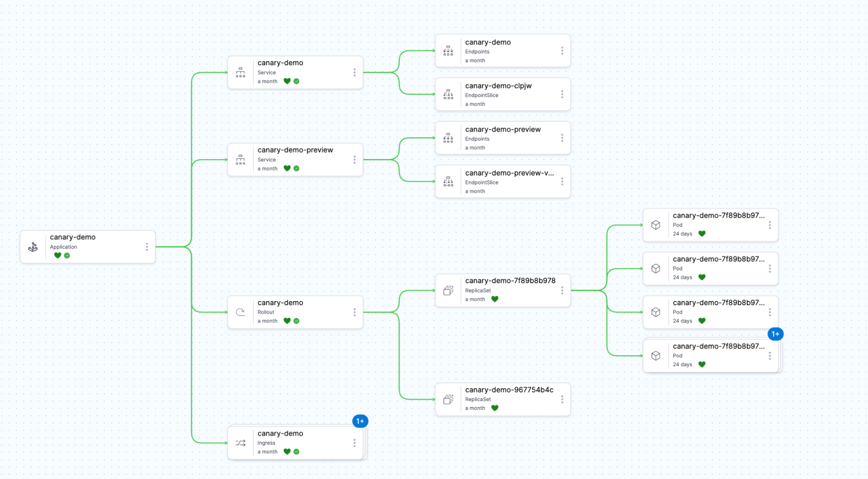
Task: Open the canary-demo Rollout kebab menu
Action: coord(354,312)
